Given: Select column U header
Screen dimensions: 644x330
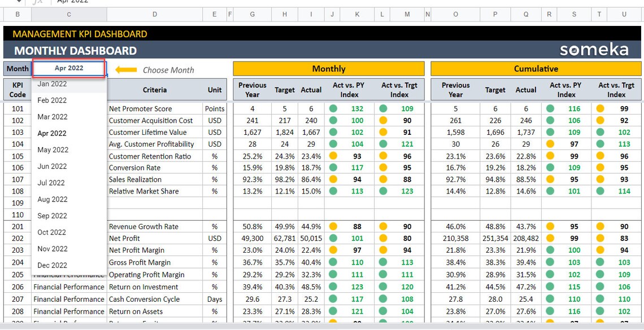Looking at the screenshot, I should [624, 14].
